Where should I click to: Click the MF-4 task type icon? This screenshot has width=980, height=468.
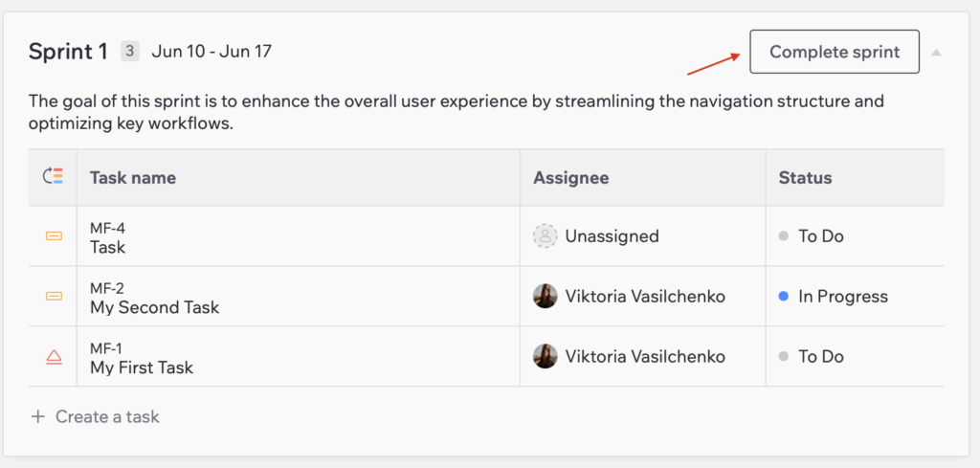(x=55, y=236)
